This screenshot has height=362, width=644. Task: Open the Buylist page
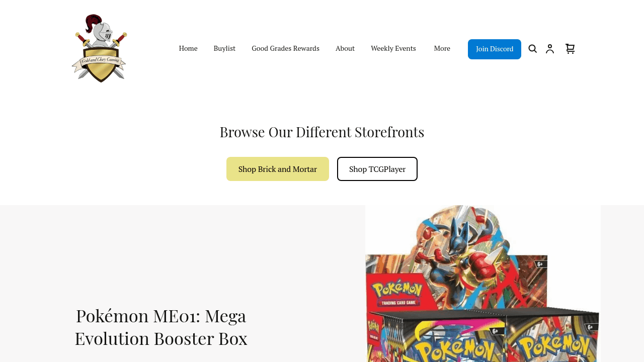pos(224,48)
